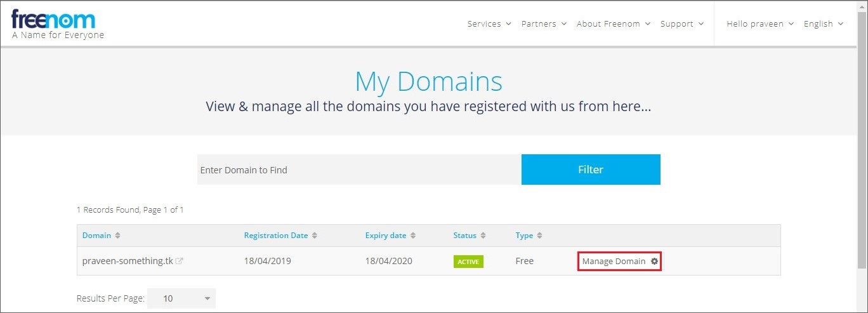The image size is (868, 313).
Task: Sort by Registration Date arrows
Action: click(x=315, y=236)
